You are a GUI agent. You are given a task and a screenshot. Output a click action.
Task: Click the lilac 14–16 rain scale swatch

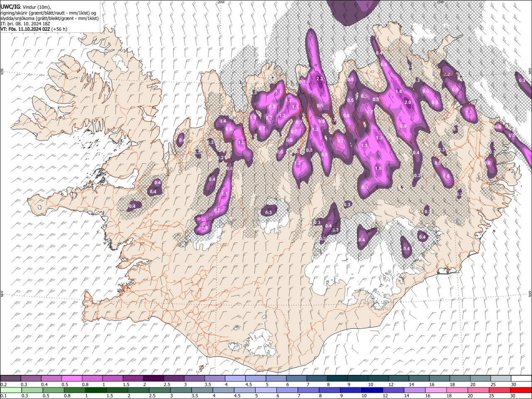pos(414,390)
